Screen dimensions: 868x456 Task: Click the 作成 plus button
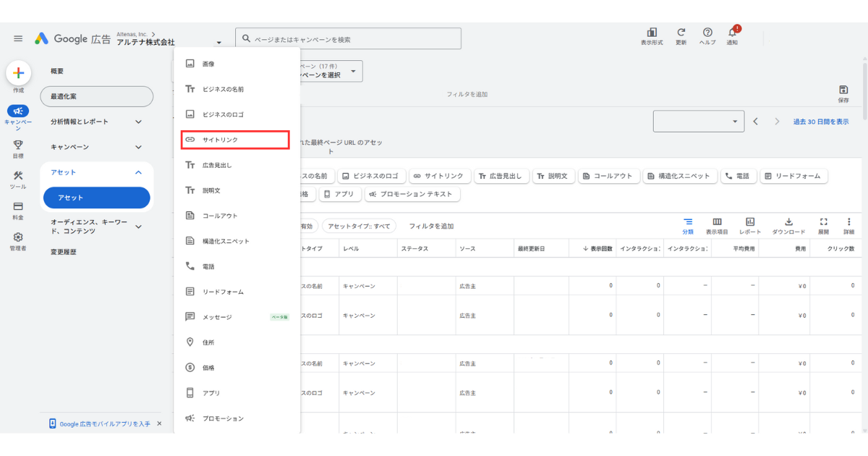point(18,73)
